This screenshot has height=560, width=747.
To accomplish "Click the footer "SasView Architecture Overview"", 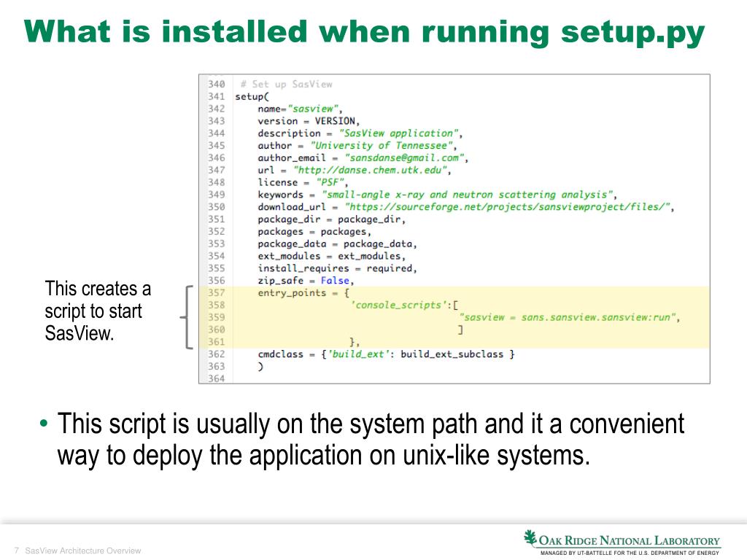I will pos(83,551).
